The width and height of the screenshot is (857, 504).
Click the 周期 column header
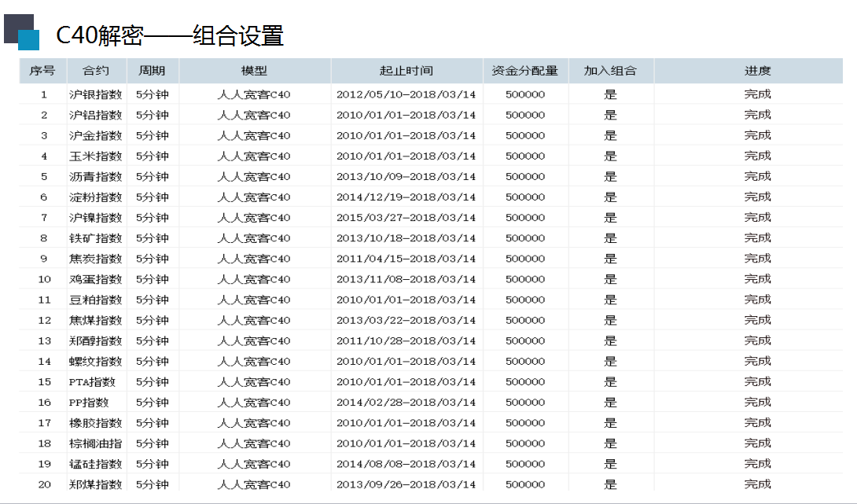[x=153, y=71]
